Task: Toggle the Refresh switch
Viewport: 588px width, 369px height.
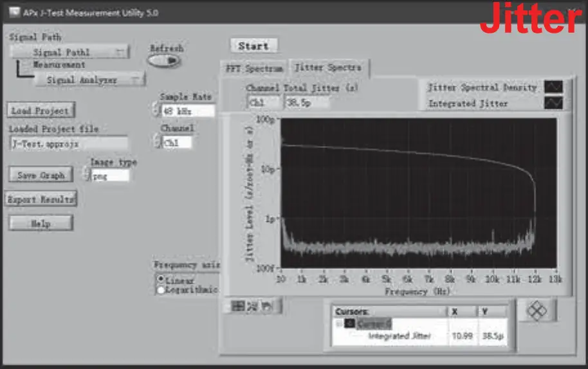Action: (x=164, y=60)
